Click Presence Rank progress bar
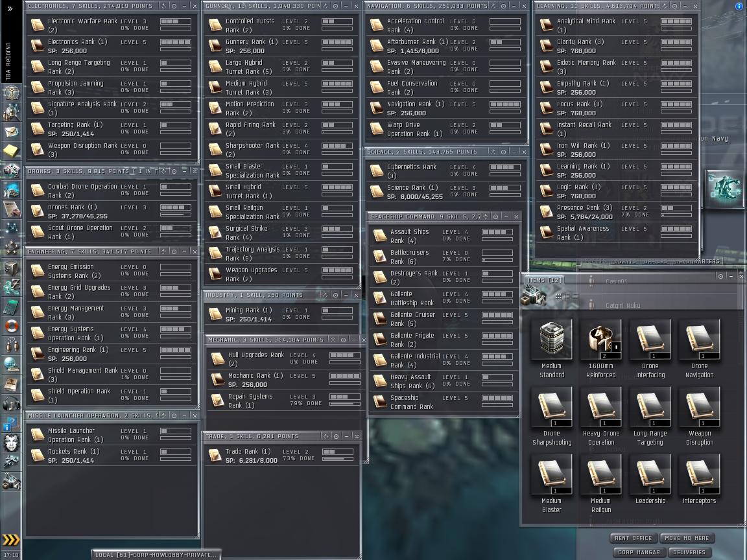 (x=676, y=215)
